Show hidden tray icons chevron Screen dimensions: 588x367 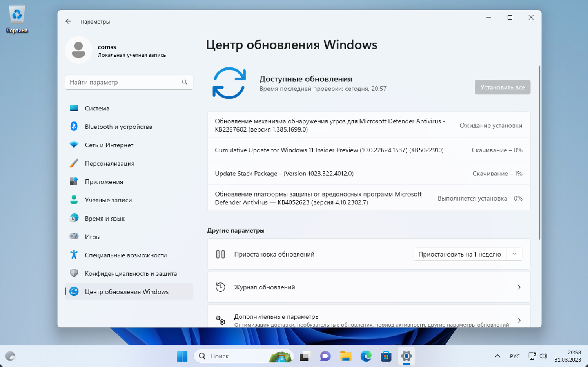(497, 356)
